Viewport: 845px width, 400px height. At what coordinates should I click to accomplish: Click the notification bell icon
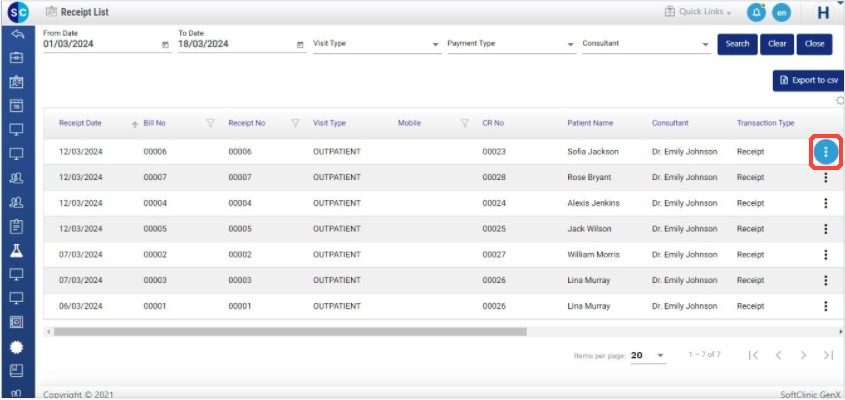[756, 12]
